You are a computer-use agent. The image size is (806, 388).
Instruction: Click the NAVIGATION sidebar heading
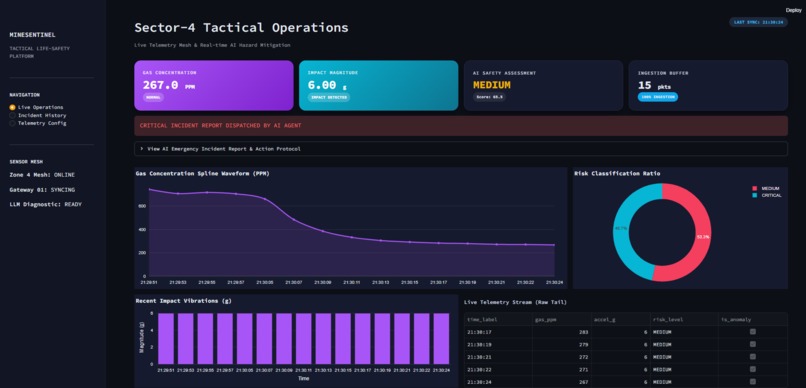tap(25, 95)
